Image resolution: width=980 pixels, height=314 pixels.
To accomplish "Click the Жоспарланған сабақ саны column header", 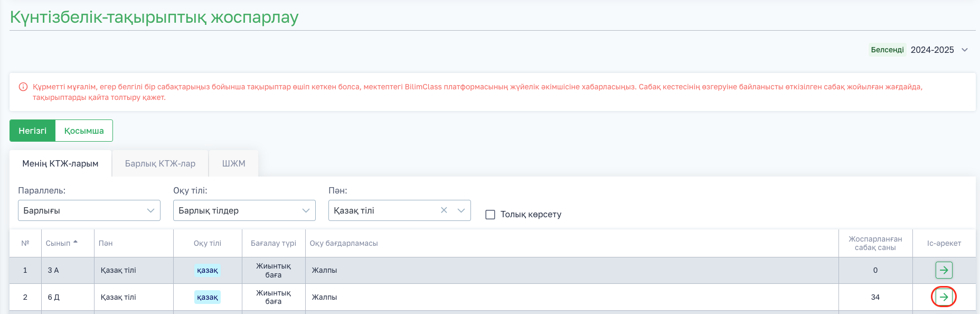I will tap(875, 243).
